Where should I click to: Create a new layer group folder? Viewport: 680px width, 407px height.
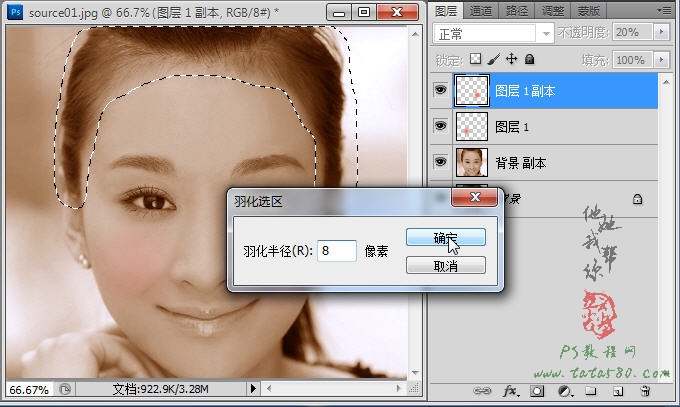pos(591,391)
